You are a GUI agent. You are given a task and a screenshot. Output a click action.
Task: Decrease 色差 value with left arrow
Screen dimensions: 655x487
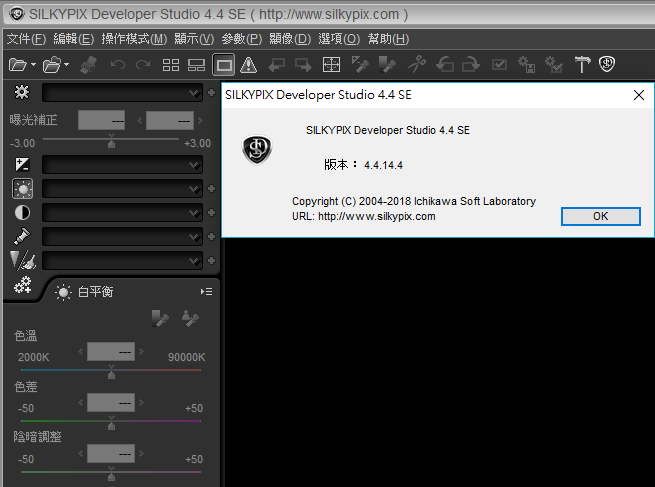pyautogui.click(x=81, y=403)
